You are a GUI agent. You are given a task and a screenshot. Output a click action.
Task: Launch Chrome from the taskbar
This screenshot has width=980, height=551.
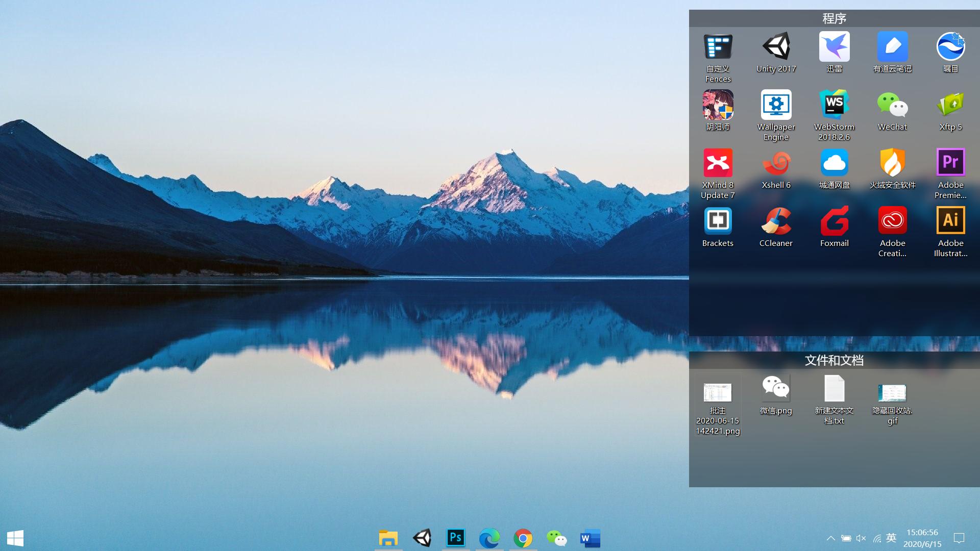coord(524,537)
